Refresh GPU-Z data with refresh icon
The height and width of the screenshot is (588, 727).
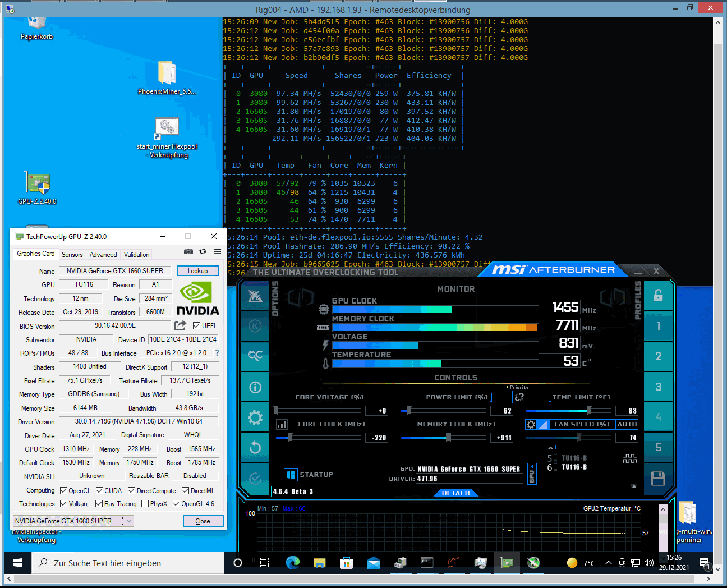(203, 251)
